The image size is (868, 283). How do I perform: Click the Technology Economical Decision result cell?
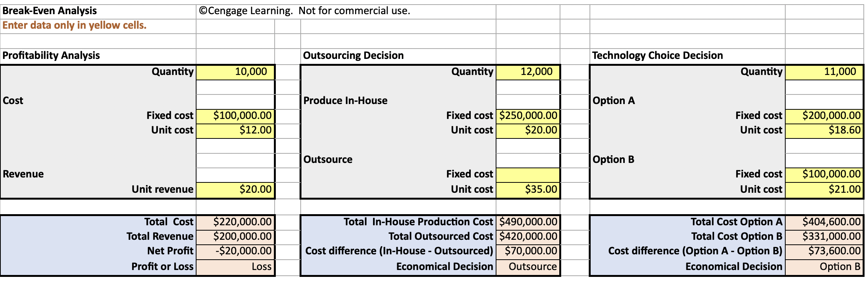[824, 267]
